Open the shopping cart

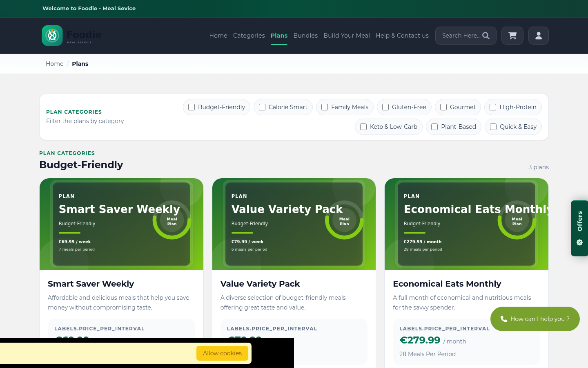(512, 36)
